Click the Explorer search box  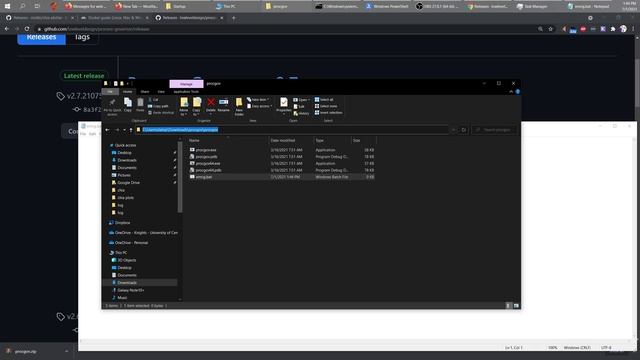pyautogui.click(x=494, y=130)
